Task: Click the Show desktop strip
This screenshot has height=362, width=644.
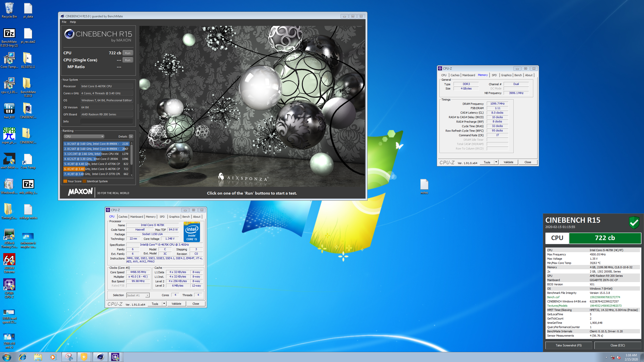Action: point(642,357)
